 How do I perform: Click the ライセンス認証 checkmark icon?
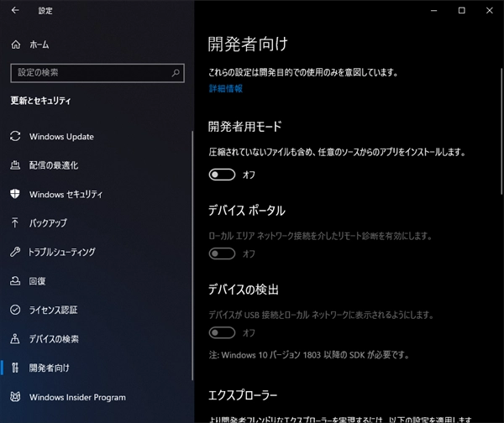[15, 310]
